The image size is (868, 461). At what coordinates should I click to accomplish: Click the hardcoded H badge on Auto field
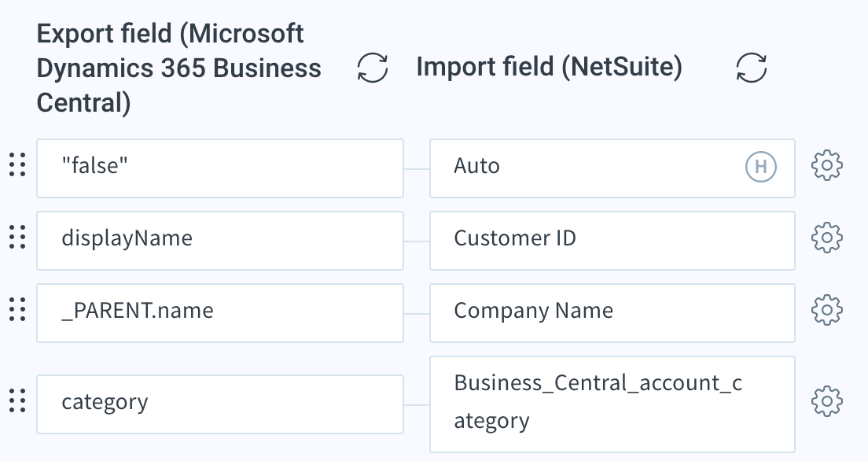[x=761, y=166]
